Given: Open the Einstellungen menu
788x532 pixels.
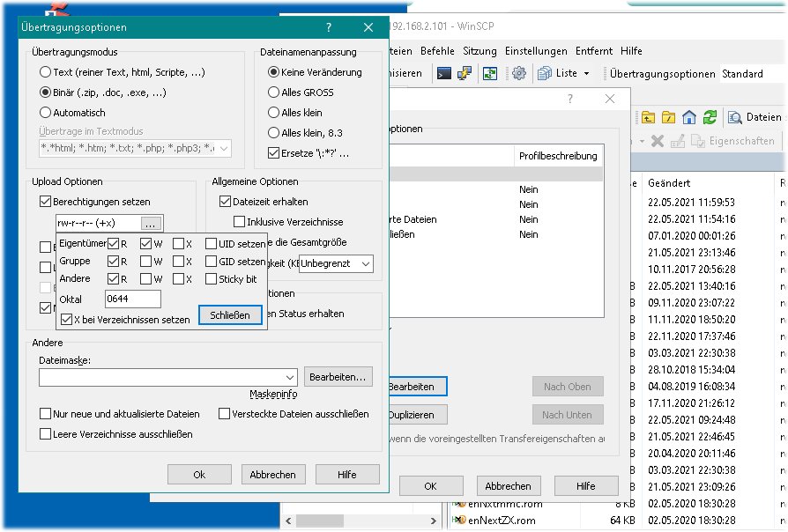Looking at the screenshot, I should [x=535, y=51].
